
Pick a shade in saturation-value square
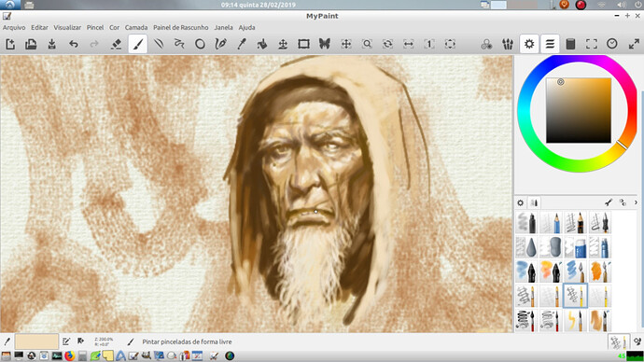(579, 110)
